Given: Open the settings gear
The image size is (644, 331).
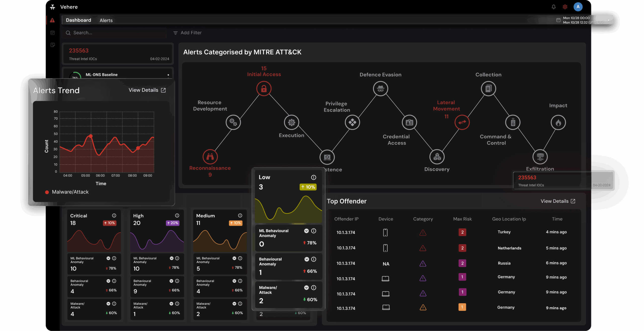Looking at the screenshot, I should pos(565,7).
